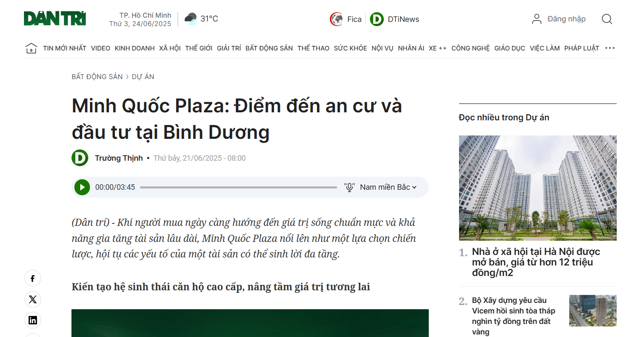Screen dimensions: 644x337
Task: Seek on the audio progress bar
Action: coord(238,187)
